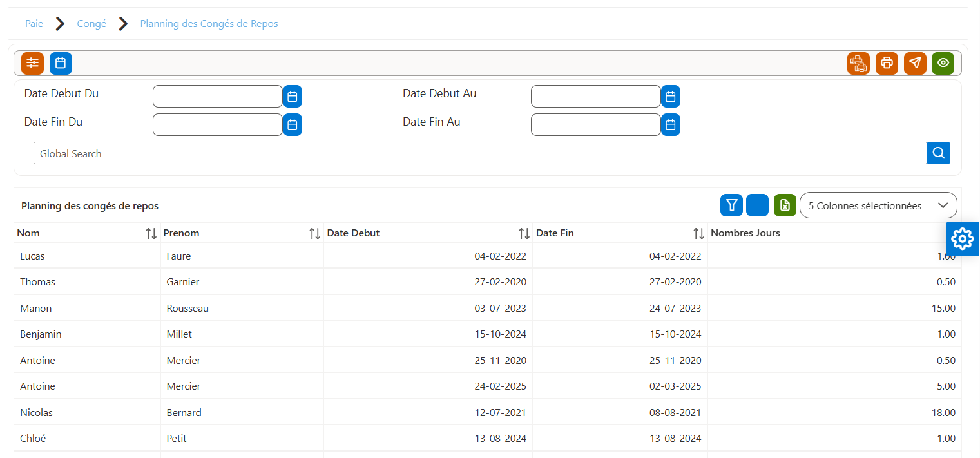
Task: Focus the Date Debut Au input field
Action: point(596,97)
